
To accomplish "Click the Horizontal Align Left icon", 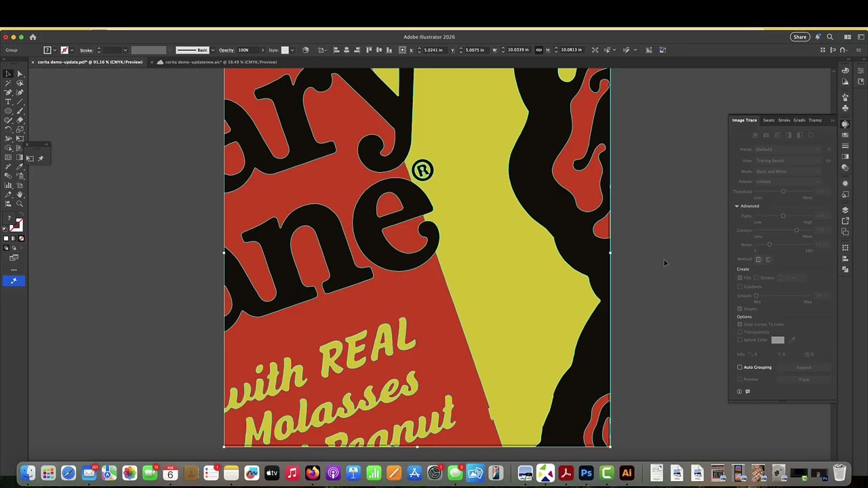I will [336, 50].
